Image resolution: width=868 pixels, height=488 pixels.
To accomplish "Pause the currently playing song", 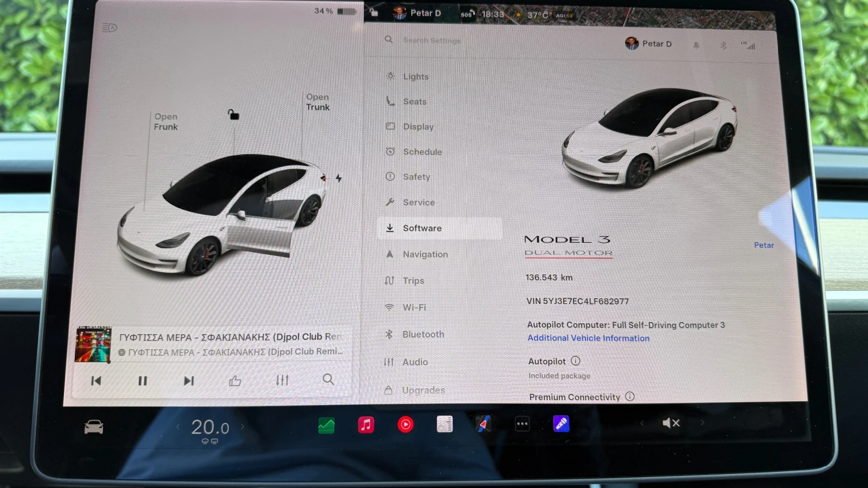I will pos(143,381).
